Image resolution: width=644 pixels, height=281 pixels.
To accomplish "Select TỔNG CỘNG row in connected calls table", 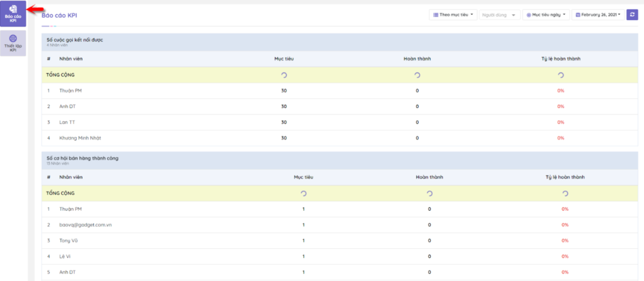I will pos(340,75).
